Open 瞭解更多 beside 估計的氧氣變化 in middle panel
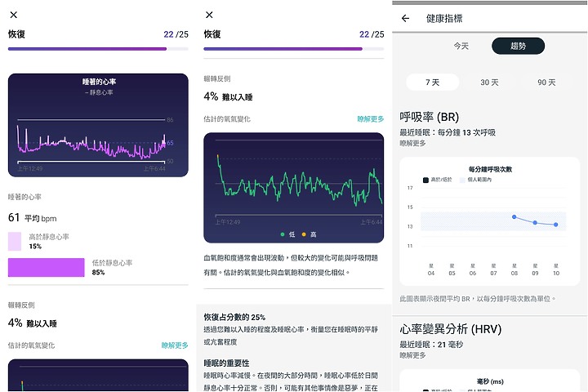This screenshot has width=588, height=392. (x=371, y=119)
